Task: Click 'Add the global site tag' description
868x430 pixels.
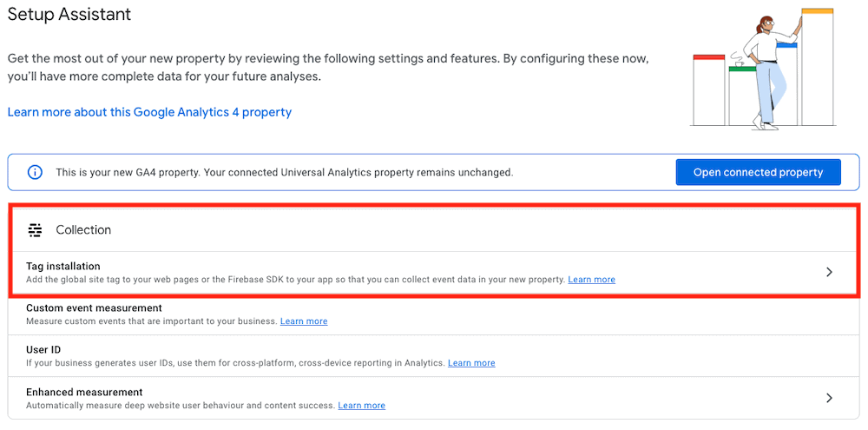Action: 296,280
